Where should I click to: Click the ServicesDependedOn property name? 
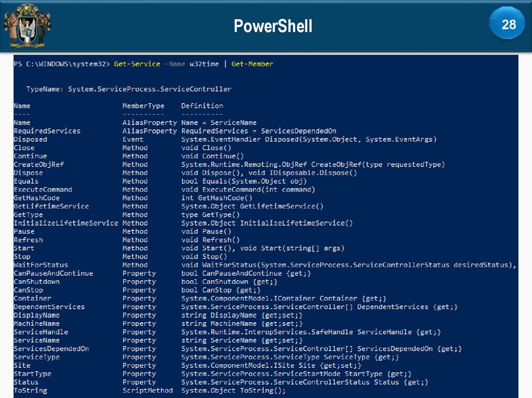pyautogui.click(x=51, y=349)
